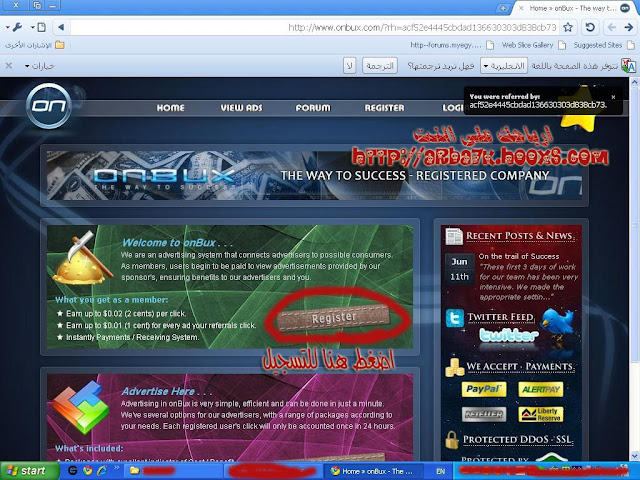
Task: Click the Recent Posts & News heading
Action: pos(520,236)
